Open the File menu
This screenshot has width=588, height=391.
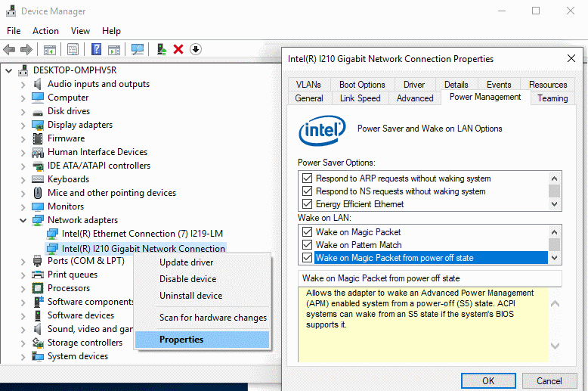click(x=14, y=31)
